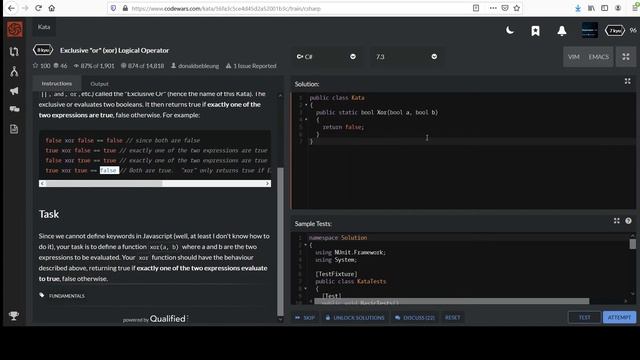Click the FUNDAMENTALS tag
The width and height of the screenshot is (640, 360).
tap(67, 296)
